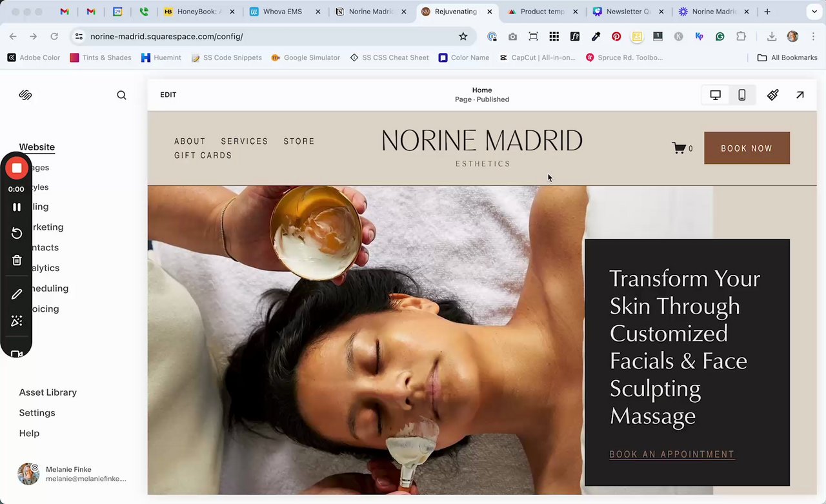Image resolution: width=826 pixels, height=504 pixels.
Task: Open the Adobe Color bookmark
Action: pyautogui.click(x=34, y=57)
